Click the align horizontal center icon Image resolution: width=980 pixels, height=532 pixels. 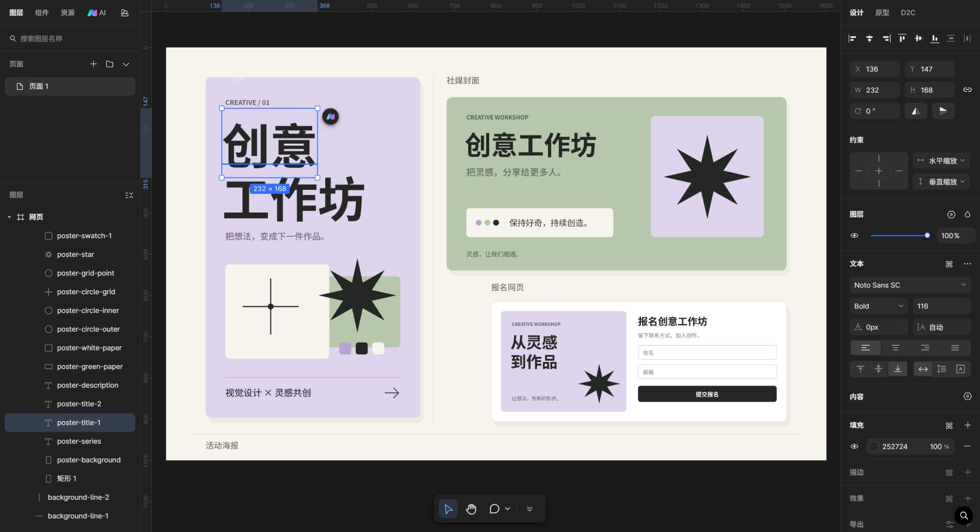click(x=869, y=39)
